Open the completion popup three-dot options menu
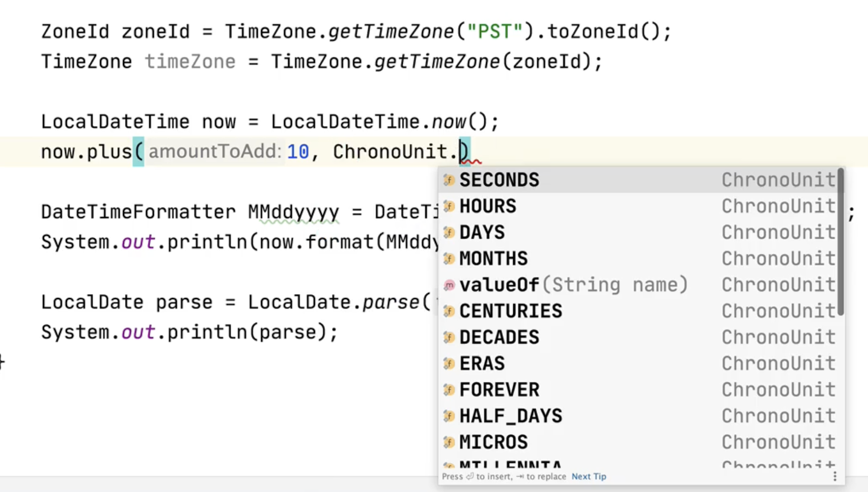The height and width of the screenshot is (492, 868). 835,476
